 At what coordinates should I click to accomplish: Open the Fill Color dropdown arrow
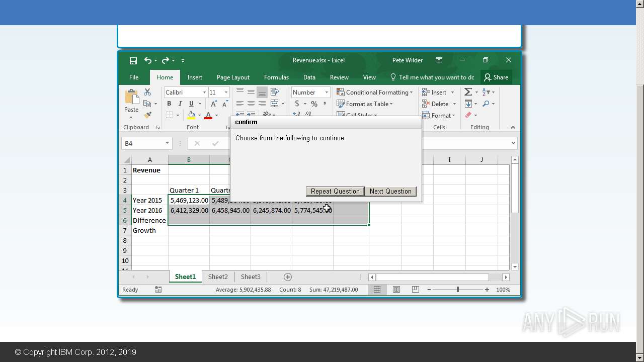[x=199, y=116]
